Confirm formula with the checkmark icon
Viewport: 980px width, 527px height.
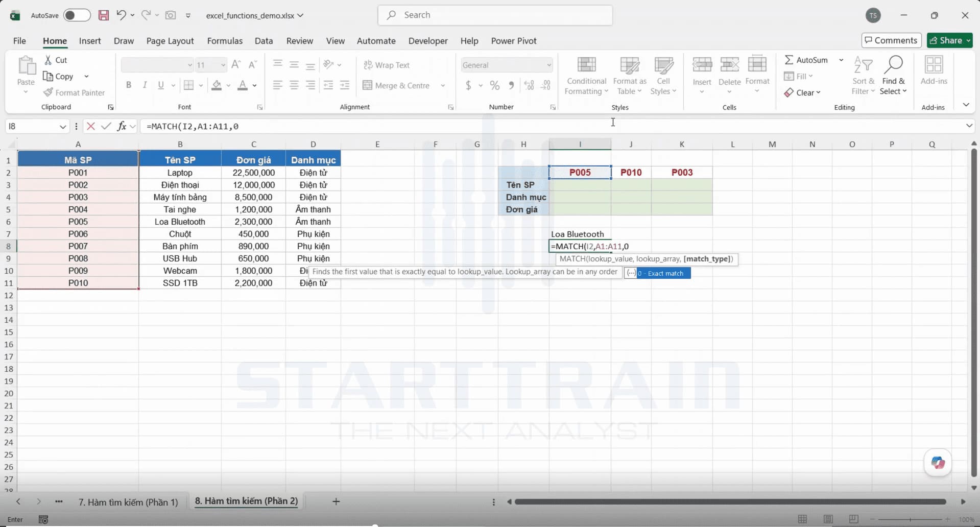(x=106, y=126)
